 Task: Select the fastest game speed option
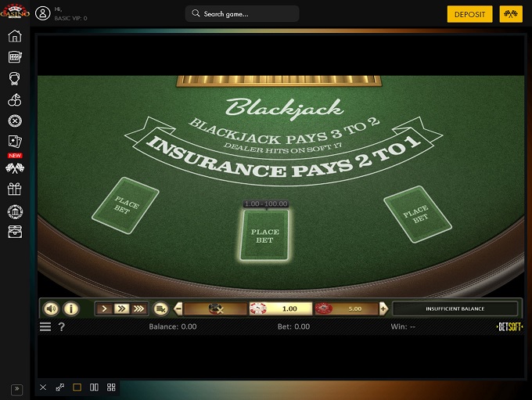pyautogui.click(x=138, y=308)
